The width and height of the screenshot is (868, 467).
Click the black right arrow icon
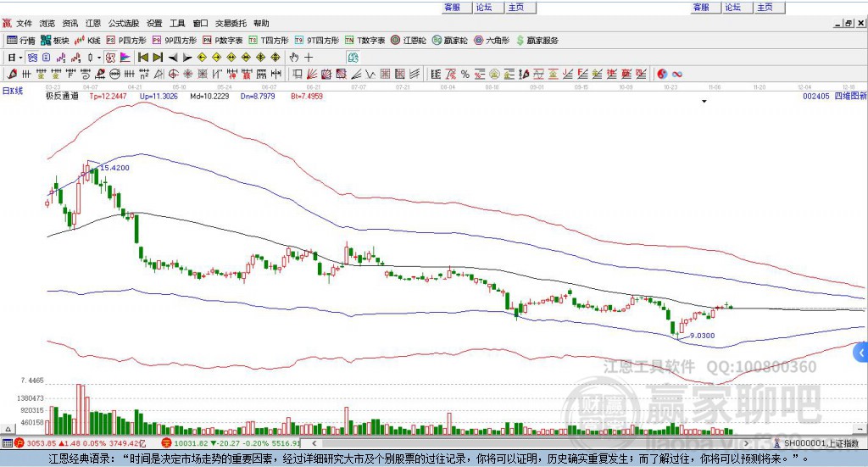[x=187, y=58]
